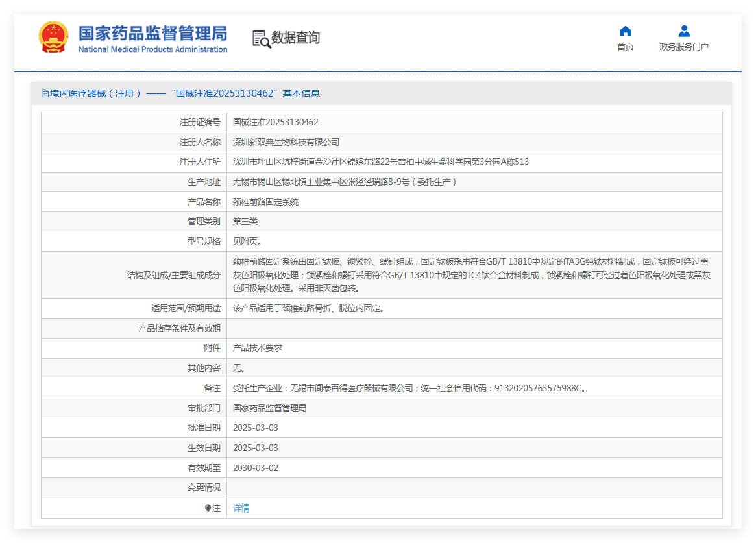This screenshot has height=543, width=756.
Task: Click the national emblem logo
Action: coord(53,36)
